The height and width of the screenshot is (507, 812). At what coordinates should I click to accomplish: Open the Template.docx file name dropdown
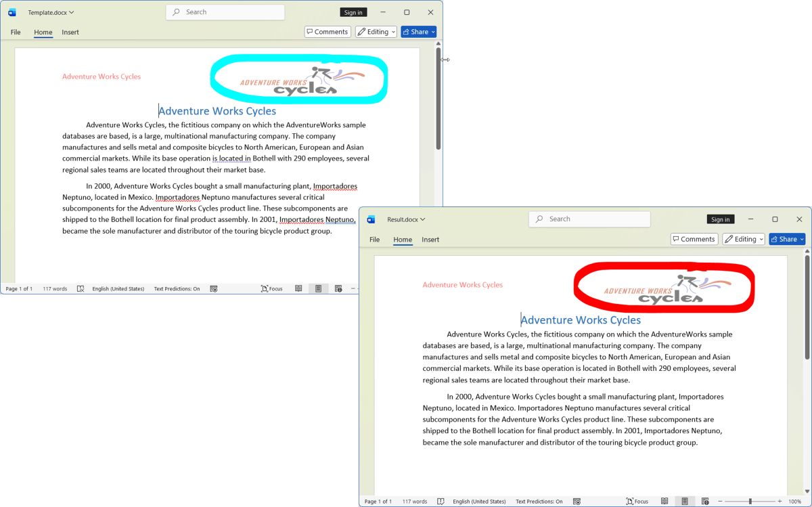tap(51, 12)
